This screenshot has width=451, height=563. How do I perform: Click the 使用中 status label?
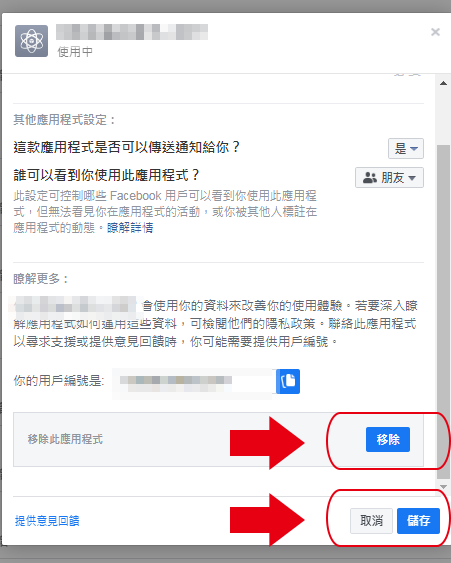[x=75, y=52]
